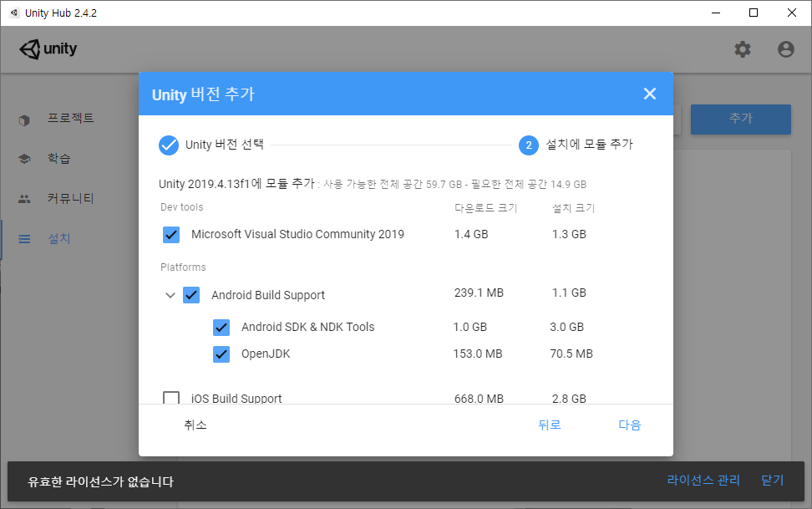This screenshot has width=812, height=509.
Task: Click the OpenJDK label
Action: point(266,354)
